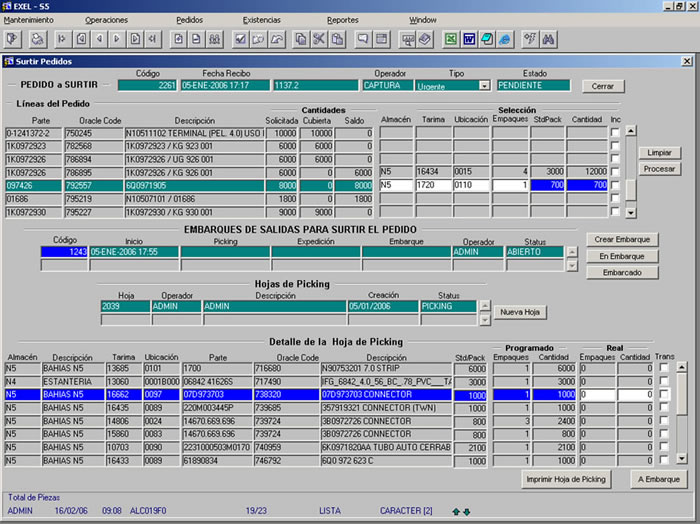Open the Tipo dropdown showing Urgente
The width and height of the screenshot is (700, 524).
(x=483, y=86)
